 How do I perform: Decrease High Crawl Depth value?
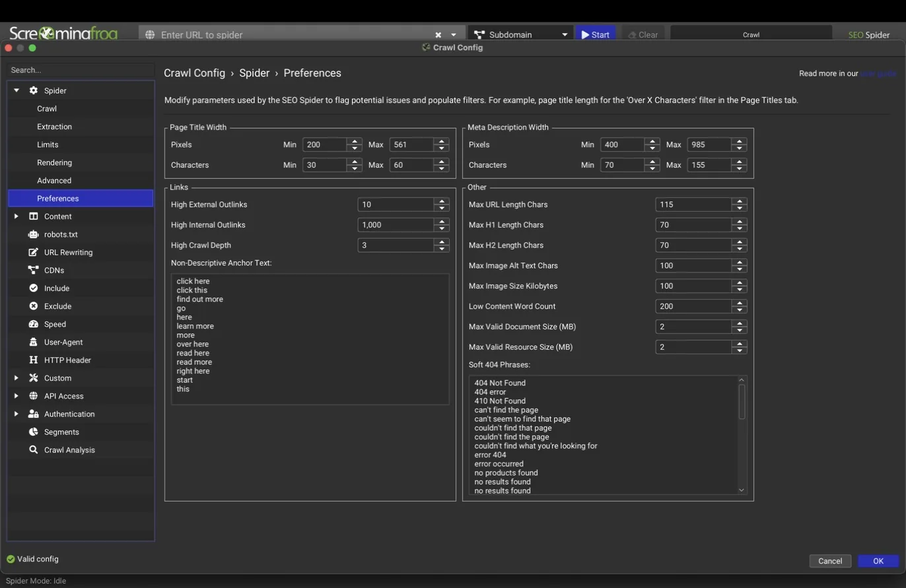tap(442, 249)
